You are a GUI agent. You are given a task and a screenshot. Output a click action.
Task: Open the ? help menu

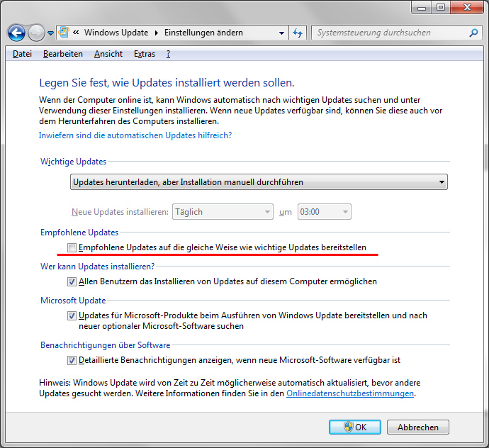[168, 54]
